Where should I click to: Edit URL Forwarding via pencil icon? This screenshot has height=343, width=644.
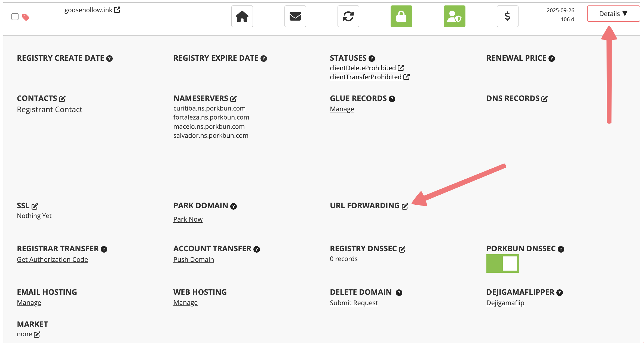(x=405, y=206)
